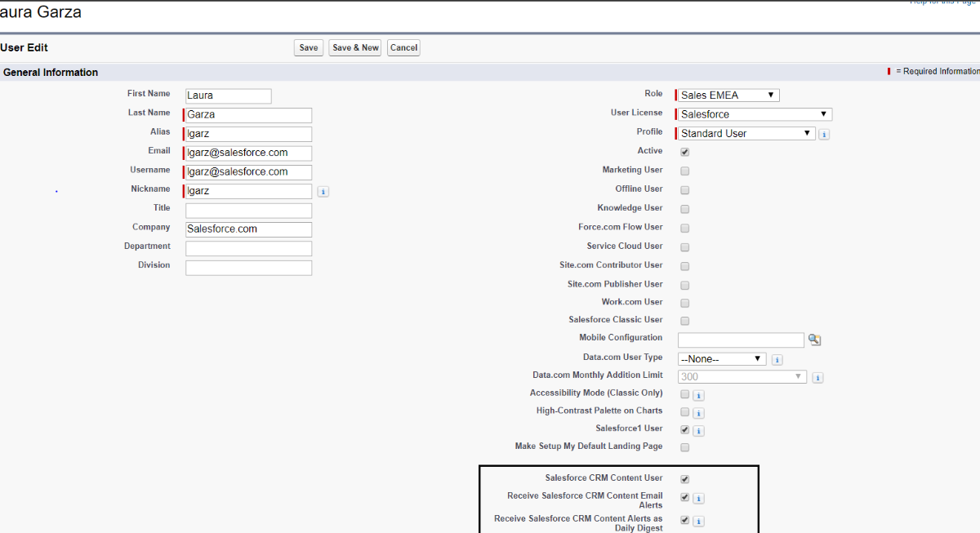
Task: Uncheck the Salesforce CRM Content User box
Action: (684, 479)
